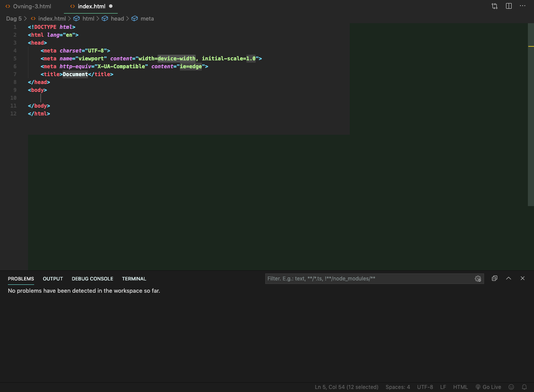Viewport: 534px width, 392px height.
Task: Click the Open Changes compare icon
Action: 494,6
